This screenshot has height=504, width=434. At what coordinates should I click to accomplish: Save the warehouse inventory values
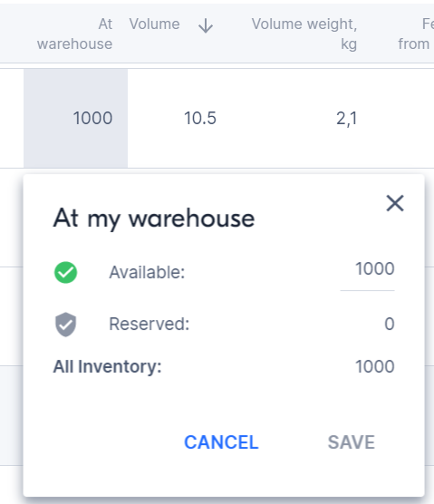tap(352, 442)
